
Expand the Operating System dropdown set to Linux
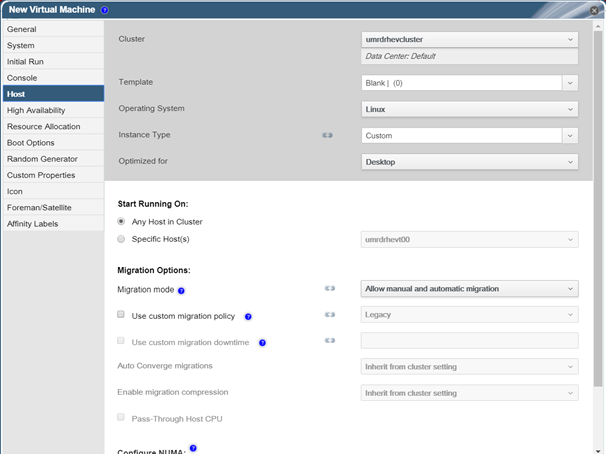470,109
